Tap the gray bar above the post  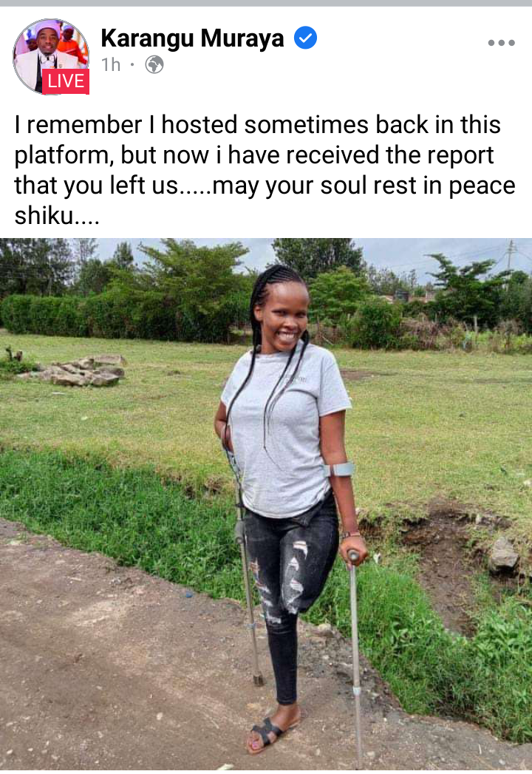[x=266, y=3]
